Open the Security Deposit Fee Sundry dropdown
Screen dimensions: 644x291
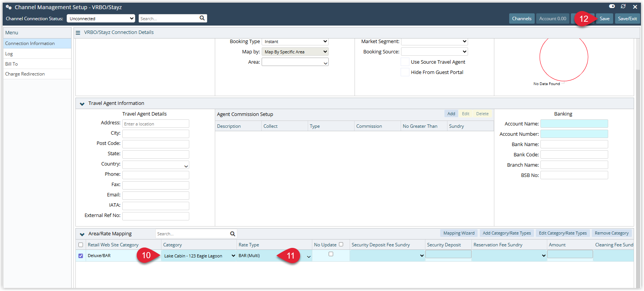click(x=387, y=256)
